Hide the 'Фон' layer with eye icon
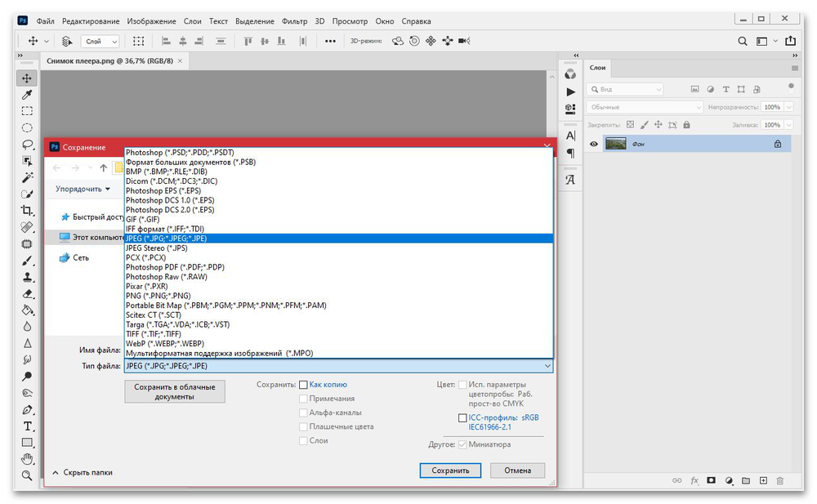817x504 pixels. point(593,145)
